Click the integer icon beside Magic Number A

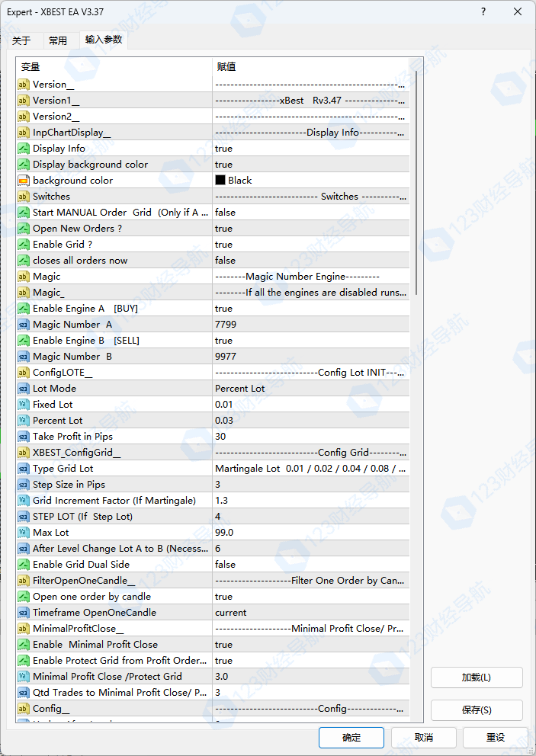pos(23,325)
